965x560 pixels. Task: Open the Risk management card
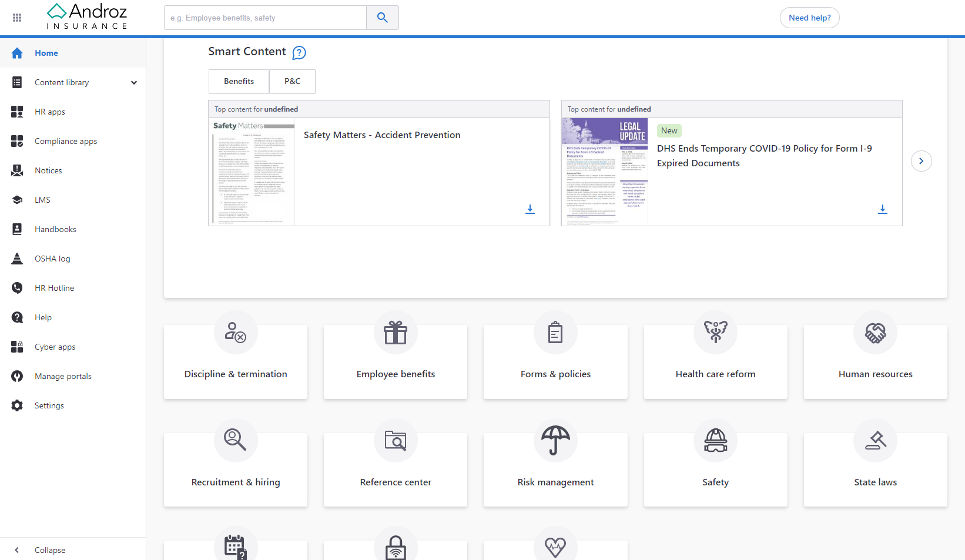(x=555, y=470)
